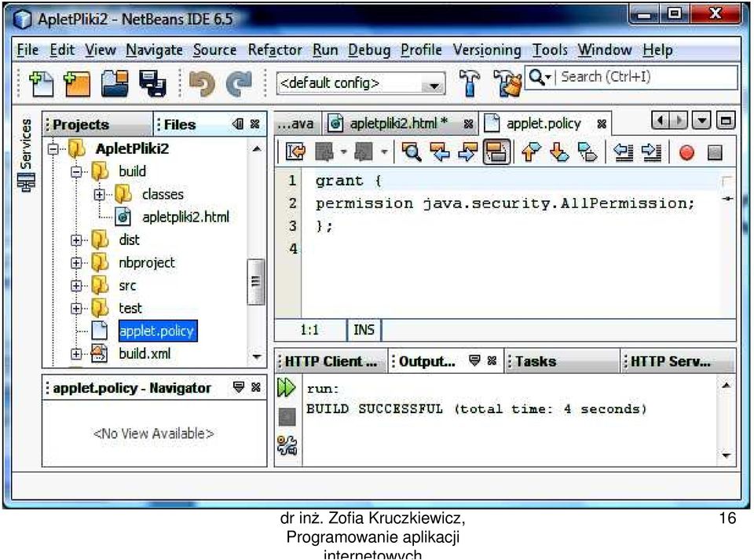Viewport: 754px width, 560px height.
Task: Maximize the editor window button
Action: click(726, 121)
